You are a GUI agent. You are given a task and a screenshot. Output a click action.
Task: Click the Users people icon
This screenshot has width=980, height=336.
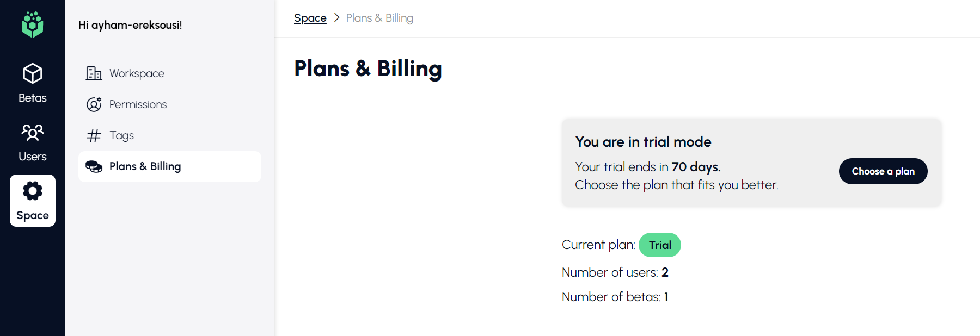click(33, 132)
